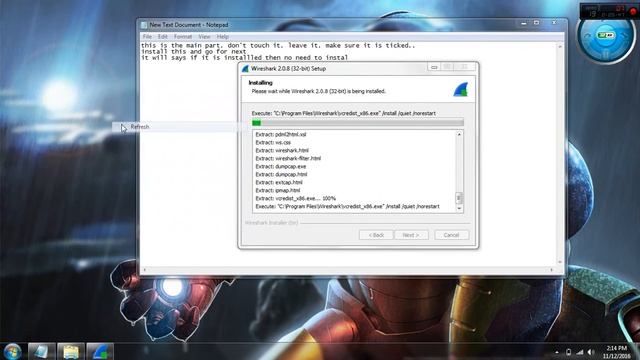Select log line 'Extract: ws.css'
This screenshot has width=640, height=360.
(273, 142)
